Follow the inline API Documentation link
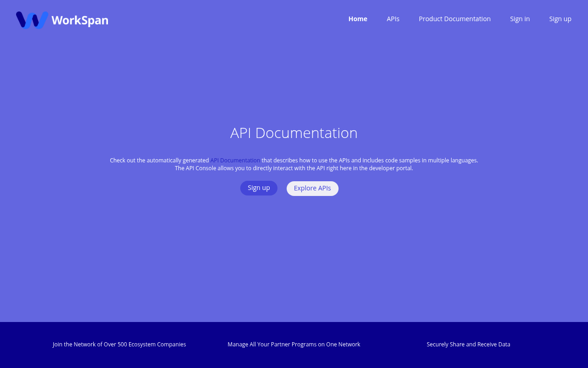The height and width of the screenshot is (368, 588). pyautogui.click(x=235, y=161)
